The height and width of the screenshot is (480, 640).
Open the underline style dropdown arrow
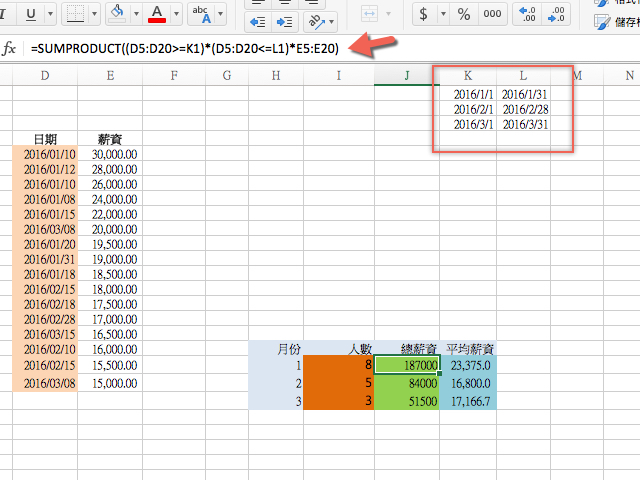[52, 14]
